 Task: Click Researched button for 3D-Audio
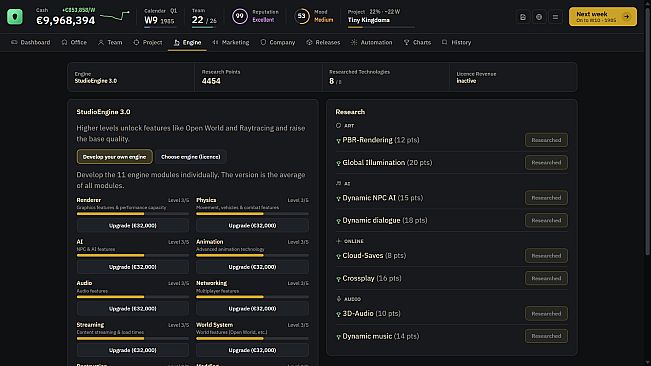(546, 313)
